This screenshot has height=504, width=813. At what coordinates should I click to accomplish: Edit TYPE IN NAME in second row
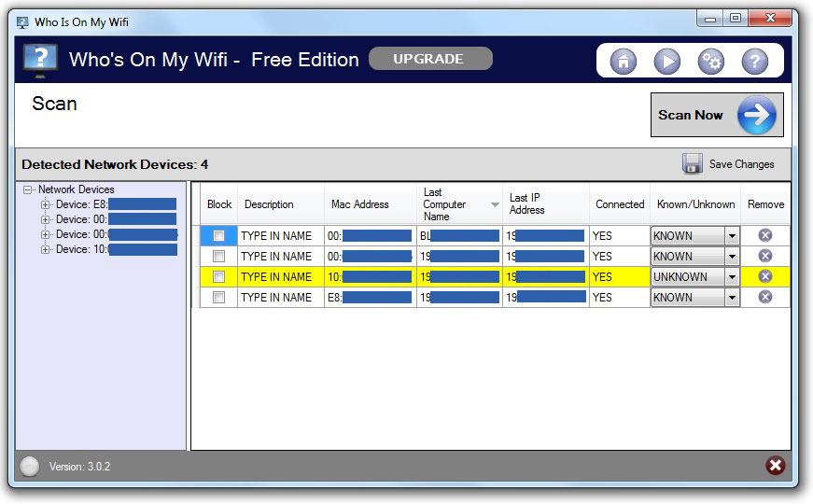(281, 256)
